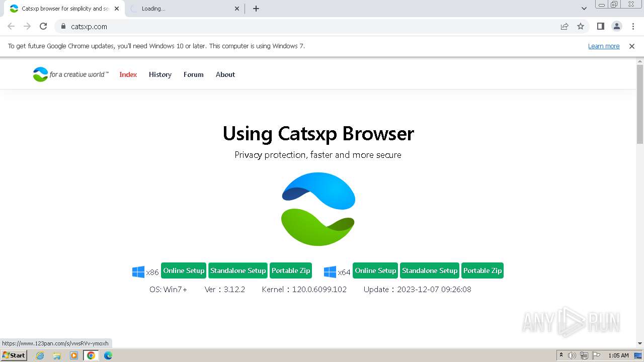Click the Catsxp logo in header
This screenshot has width=644, height=362.
tap(70, 74)
